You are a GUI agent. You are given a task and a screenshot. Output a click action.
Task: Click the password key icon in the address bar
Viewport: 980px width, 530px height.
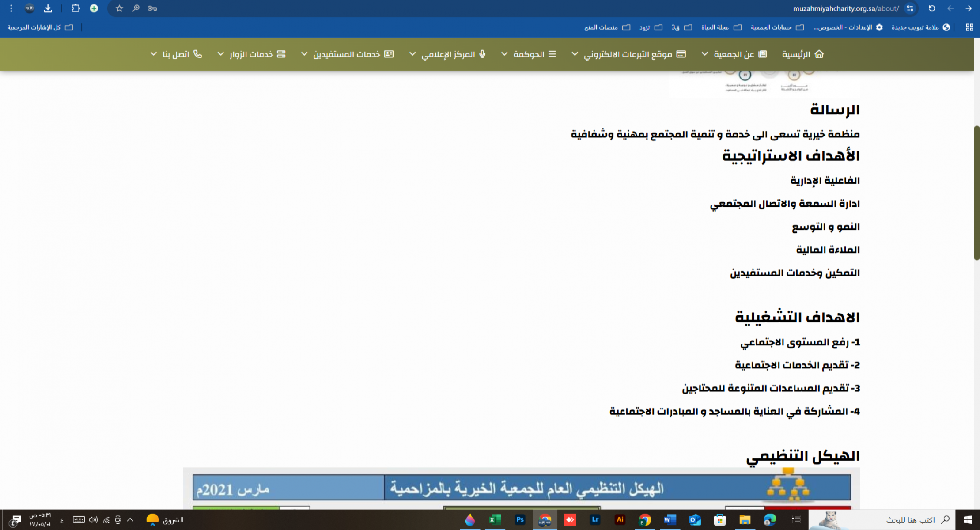(152, 8)
